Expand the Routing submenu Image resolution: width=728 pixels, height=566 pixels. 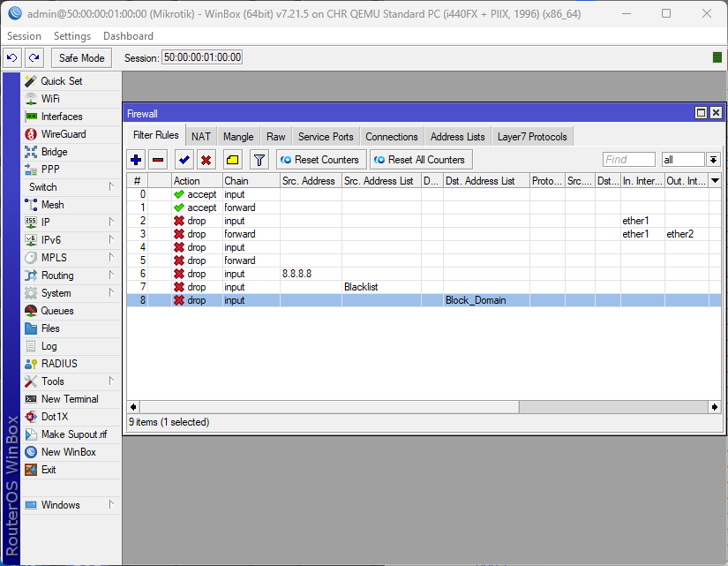(x=71, y=275)
